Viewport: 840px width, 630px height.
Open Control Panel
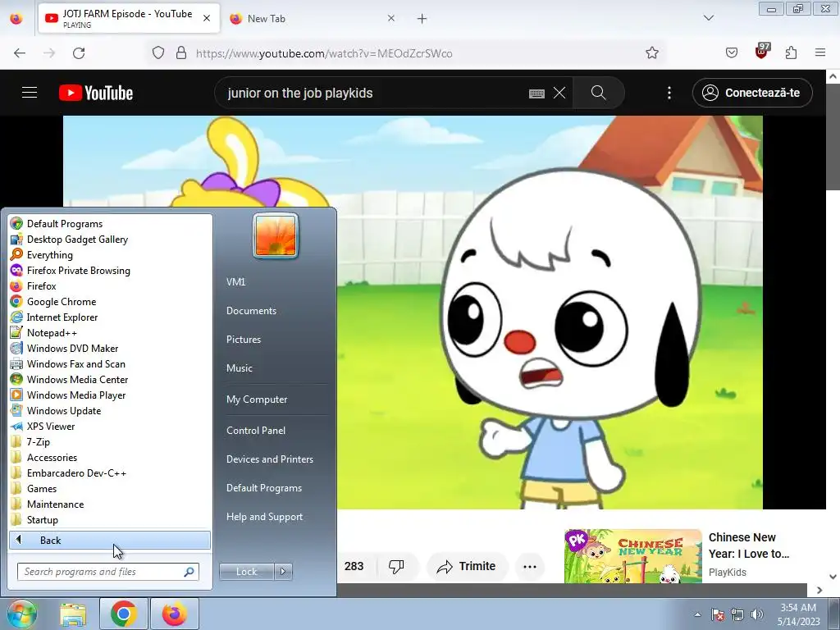[256, 431]
